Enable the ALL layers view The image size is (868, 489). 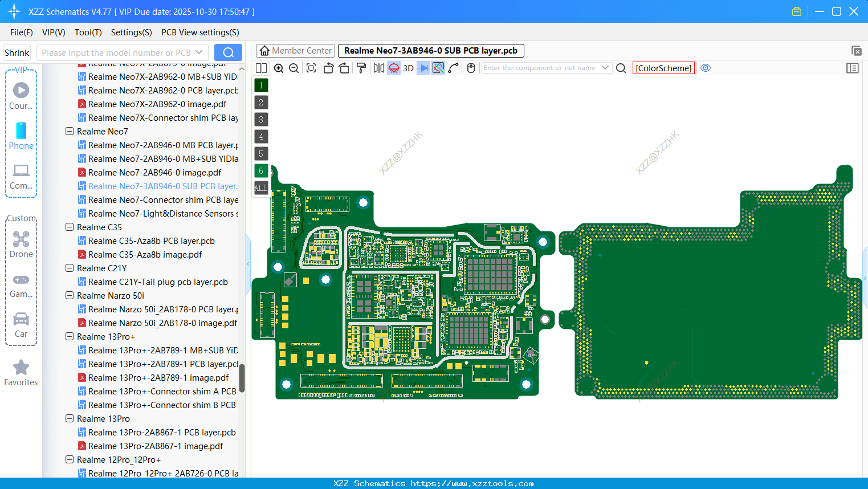[x=260, y=188]
